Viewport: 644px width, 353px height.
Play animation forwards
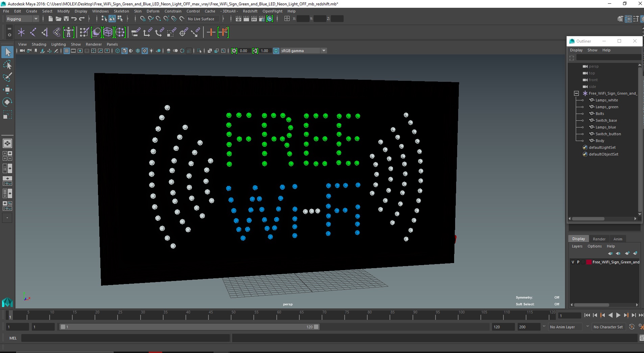[x=618, y=315]
